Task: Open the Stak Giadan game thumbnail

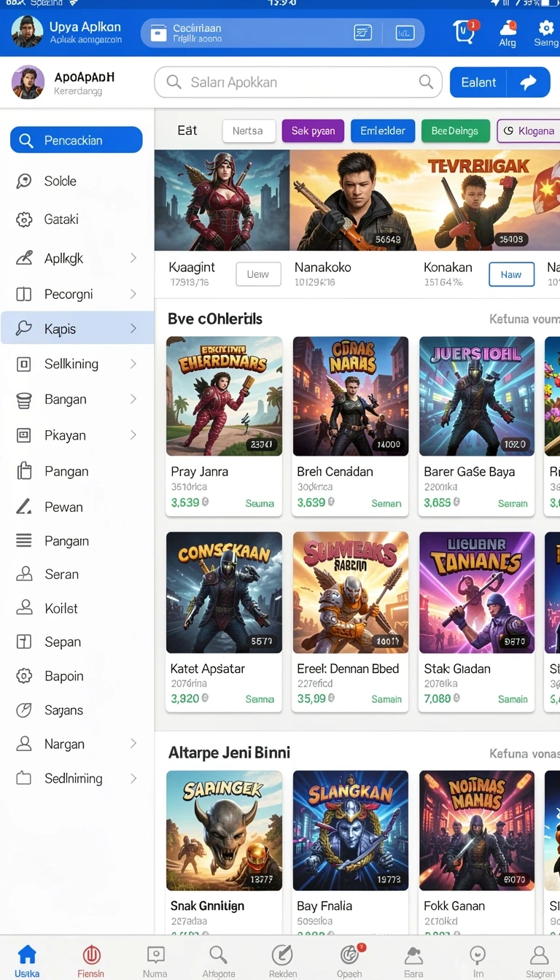Action: click(x=477, y=592)
